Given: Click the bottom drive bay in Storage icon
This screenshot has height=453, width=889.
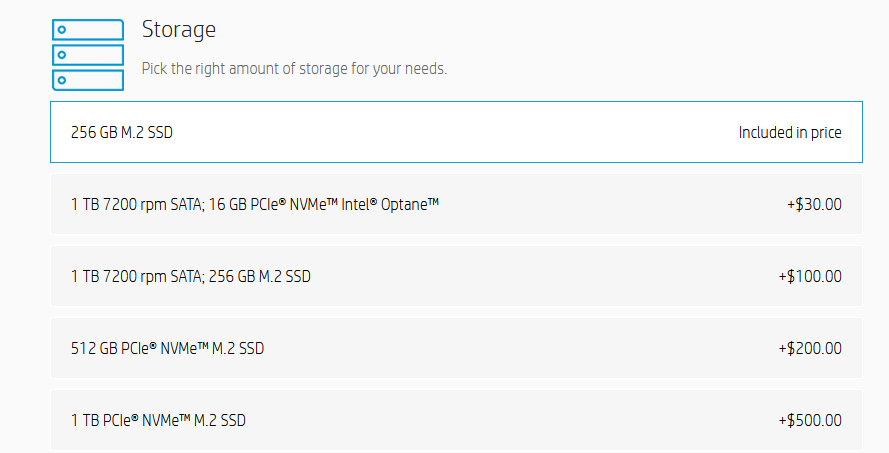Looking at the screenshot, I should pos(88,80).
